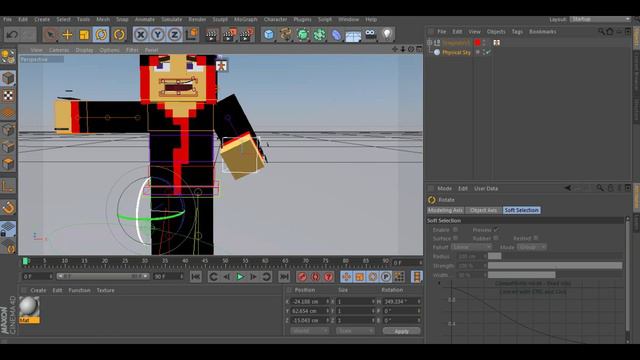Open Edit Render Settings clapperboard icon
This screenshot has width=640, height=360.
tap(246, 35)
